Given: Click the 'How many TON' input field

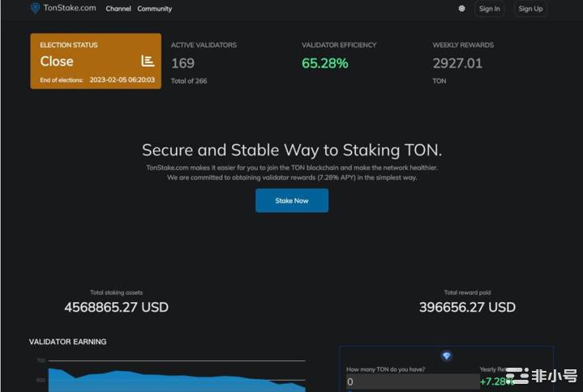Looking at the screenshot, I should point(412,381).
